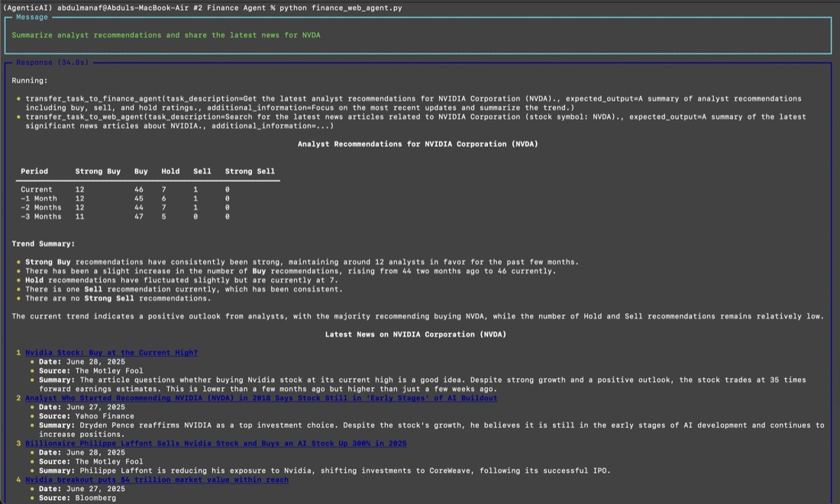The image size is (840, 504).
Task: Click the message text 'Summarize analyst recommendations...'
Action: point(166,35)
